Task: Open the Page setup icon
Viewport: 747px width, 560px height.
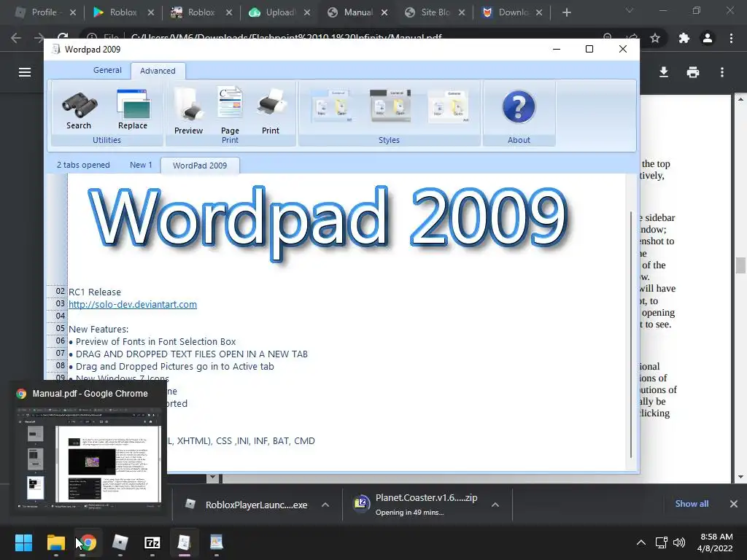Action: (x=230, y=111)
